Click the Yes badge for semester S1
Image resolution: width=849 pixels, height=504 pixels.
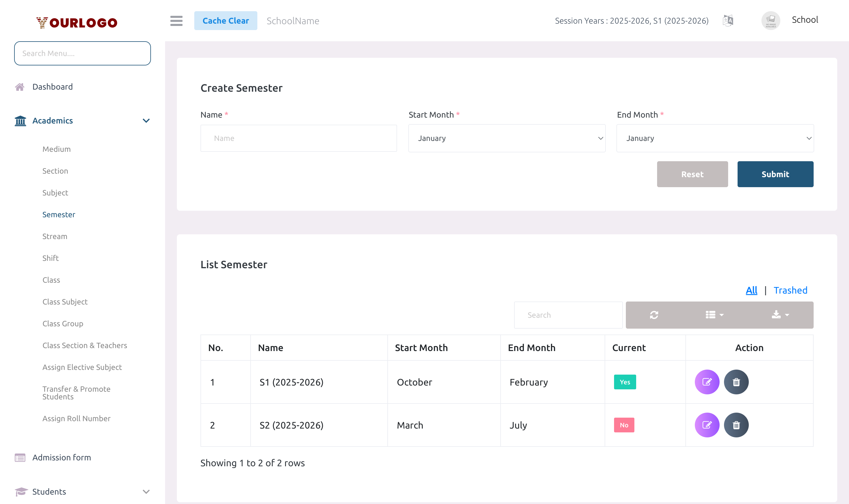(625, 382)
